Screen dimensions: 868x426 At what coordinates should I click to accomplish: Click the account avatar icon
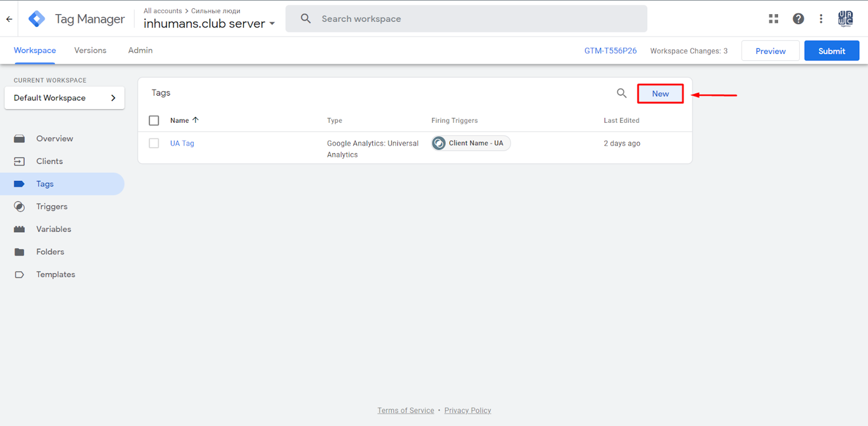click(845, 19)
